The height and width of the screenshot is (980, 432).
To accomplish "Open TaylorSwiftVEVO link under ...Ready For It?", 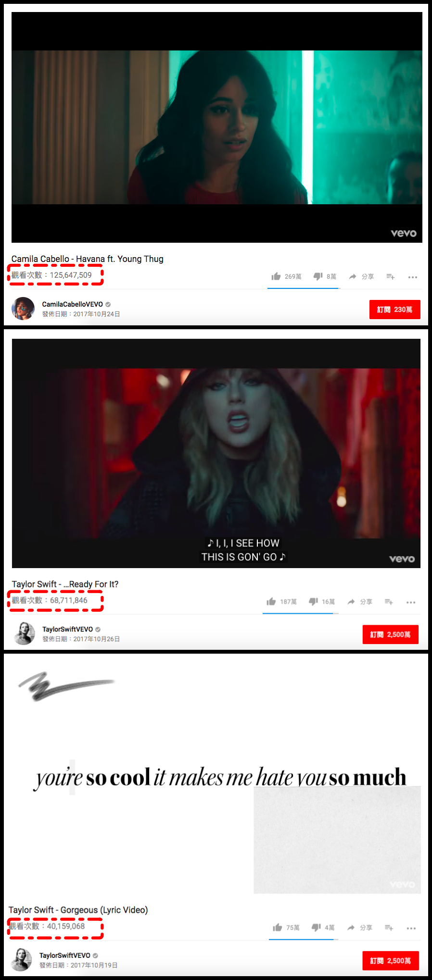I will tap(67, 629).
